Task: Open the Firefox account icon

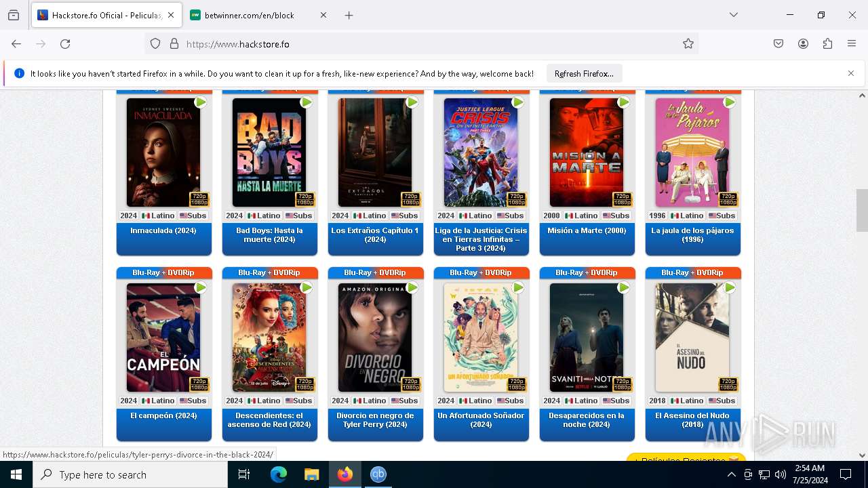Action: tap(803, 44)
